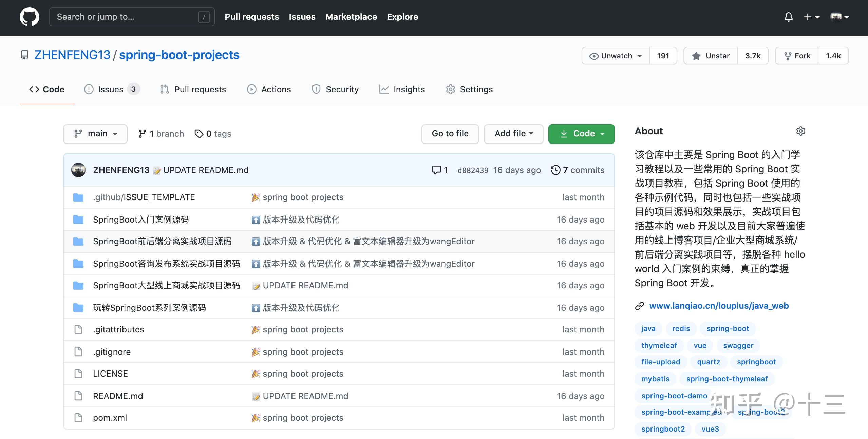Click the branch count icon
The width and height of the screenshot is (868, 439).
142,134
